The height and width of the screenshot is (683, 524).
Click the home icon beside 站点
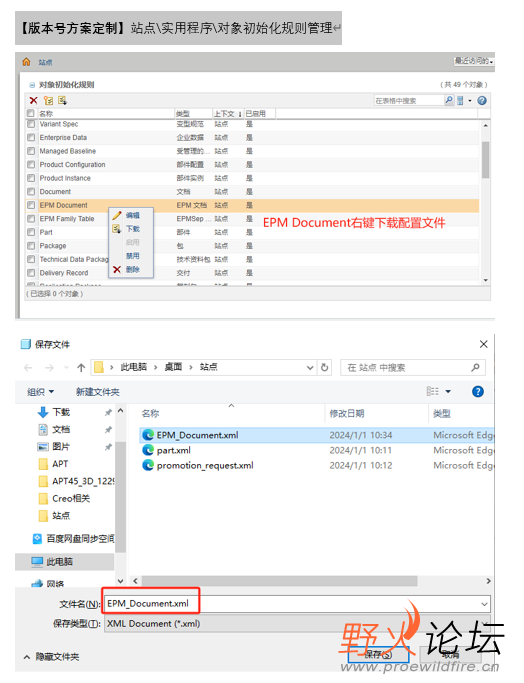pyautogui.click(x=26, y=62)
